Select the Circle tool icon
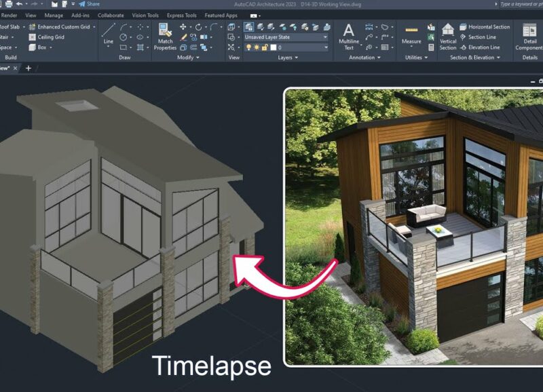 pos(124,37)
